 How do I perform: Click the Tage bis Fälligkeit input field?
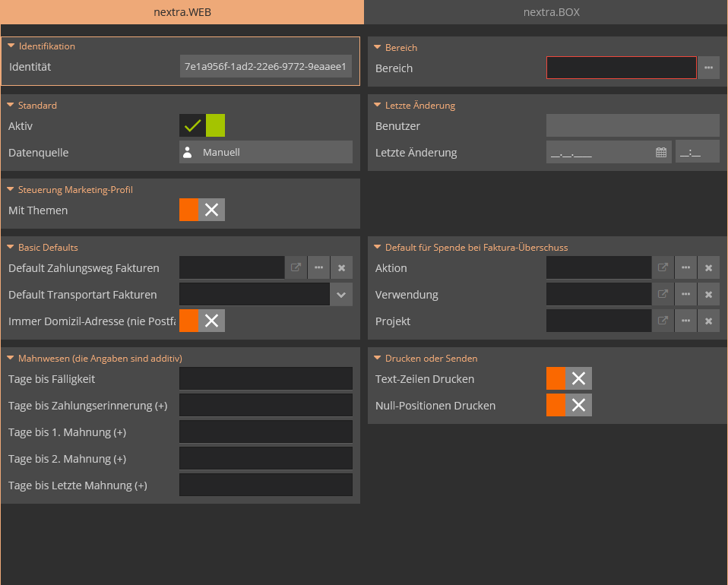[266, 379]
